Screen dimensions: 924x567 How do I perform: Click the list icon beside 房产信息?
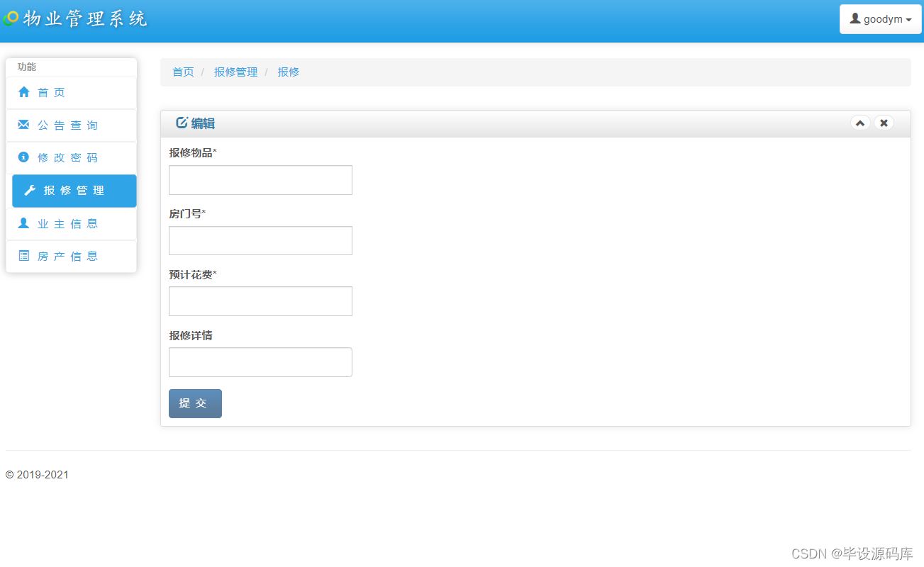[24, 256]
